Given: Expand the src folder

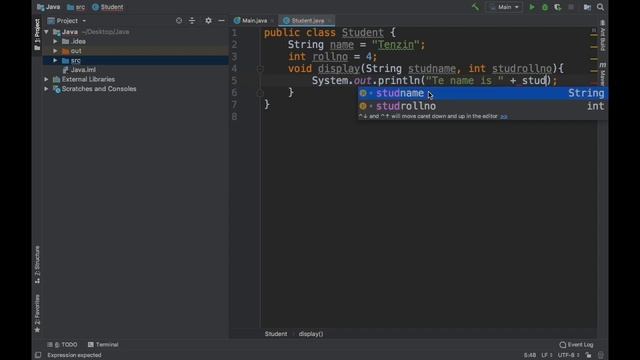Looking at the screenshot, I should pos(56,60).
